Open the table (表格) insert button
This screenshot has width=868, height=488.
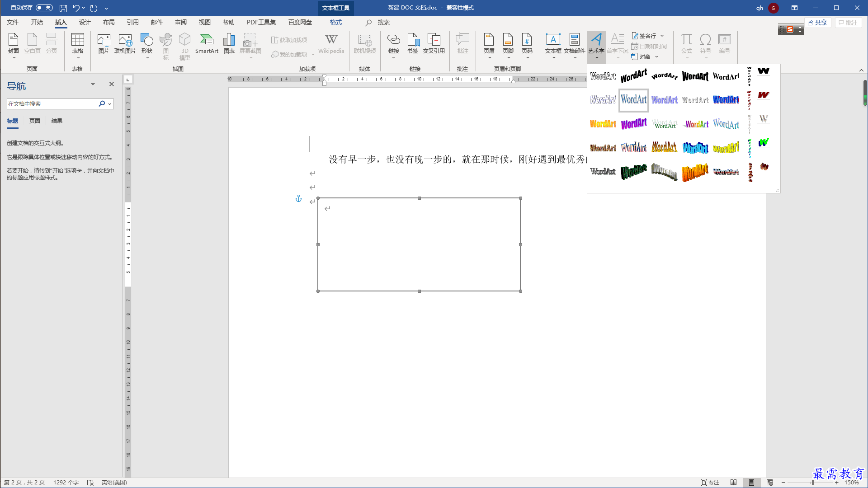click(78, 46)
